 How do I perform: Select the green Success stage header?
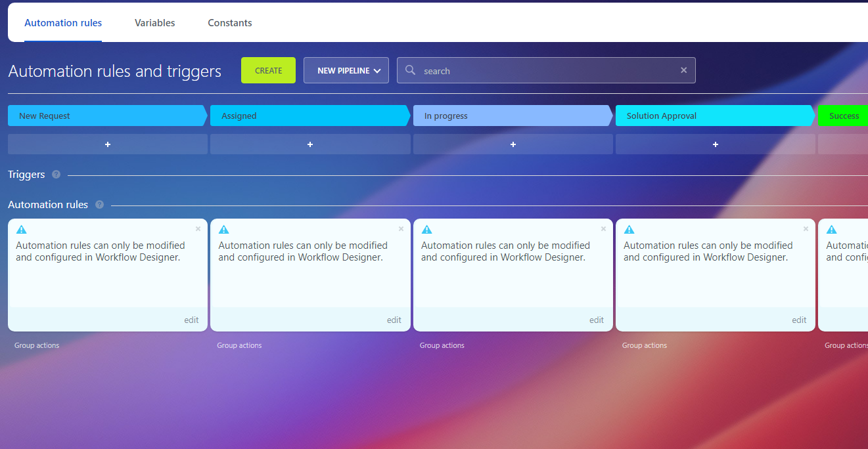[844, 116]
